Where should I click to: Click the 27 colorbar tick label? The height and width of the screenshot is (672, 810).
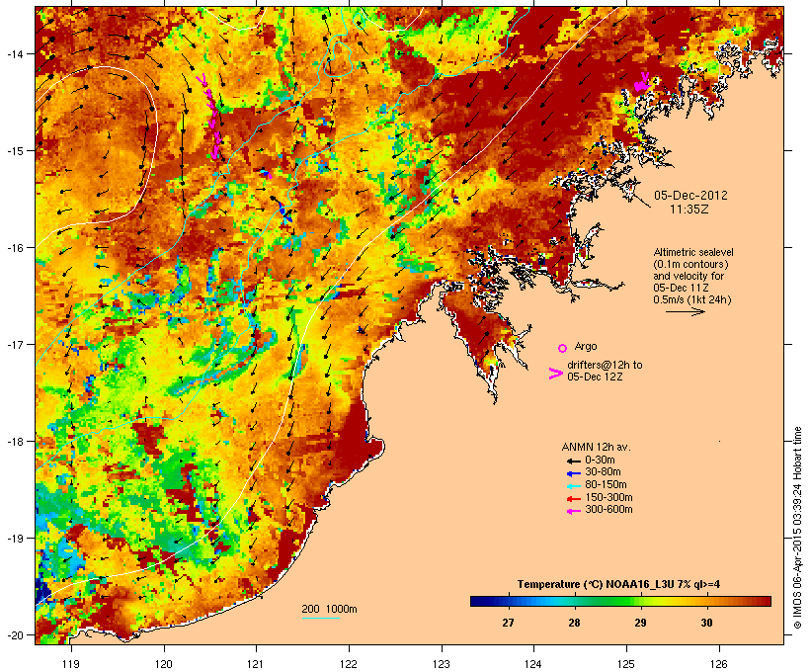[x=508, y=623]
